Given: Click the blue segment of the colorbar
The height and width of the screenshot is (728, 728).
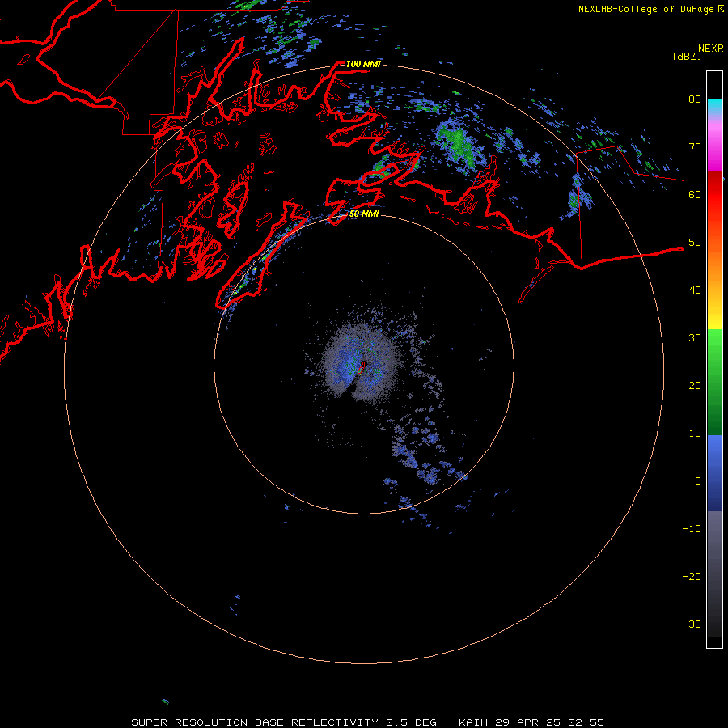Looking at the screenshot, I should click(x=714, y=473).
